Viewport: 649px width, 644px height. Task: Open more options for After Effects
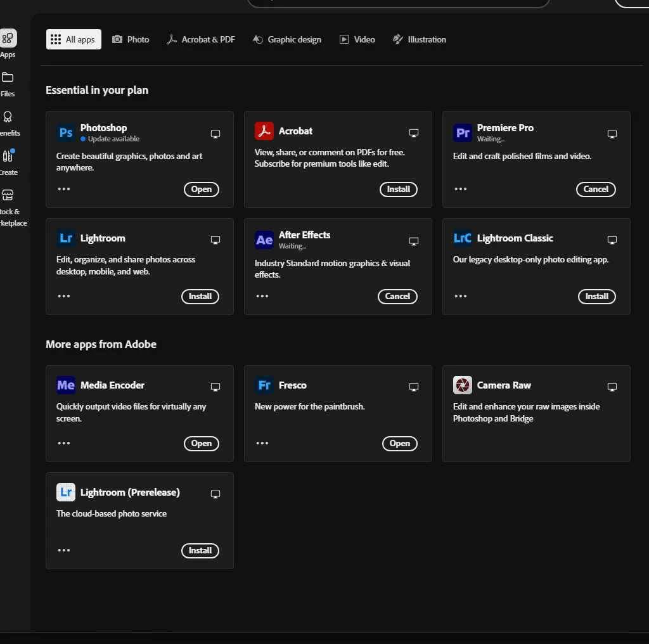(x=262, y=297)
